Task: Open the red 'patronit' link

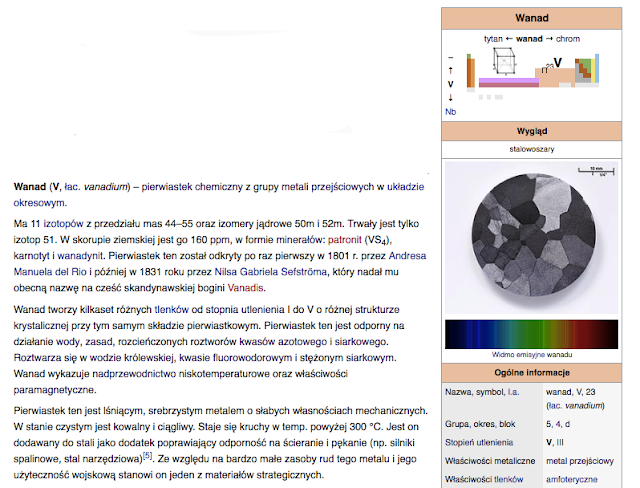Action: click(x=344, y=240)
